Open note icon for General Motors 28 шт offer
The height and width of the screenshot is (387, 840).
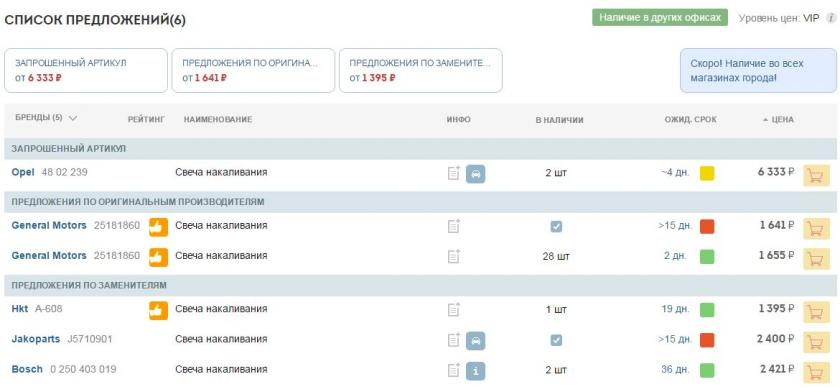coord(454,256)
